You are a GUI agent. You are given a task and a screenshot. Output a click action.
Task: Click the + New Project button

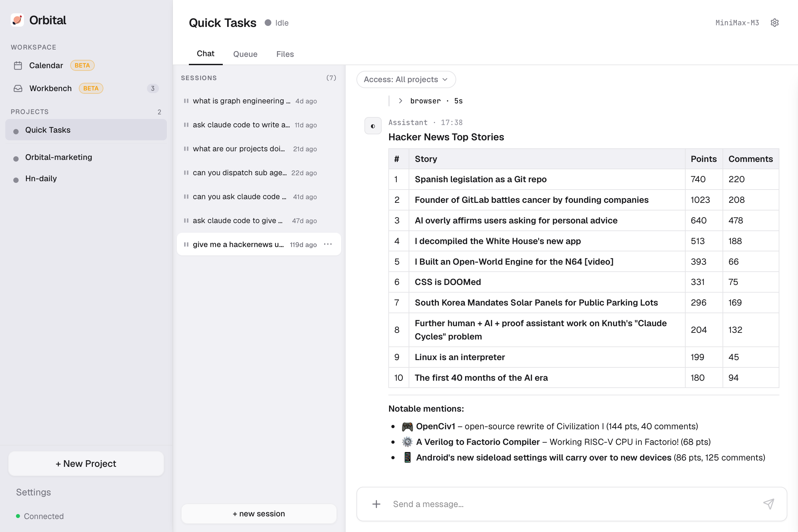tap(86, 464)
